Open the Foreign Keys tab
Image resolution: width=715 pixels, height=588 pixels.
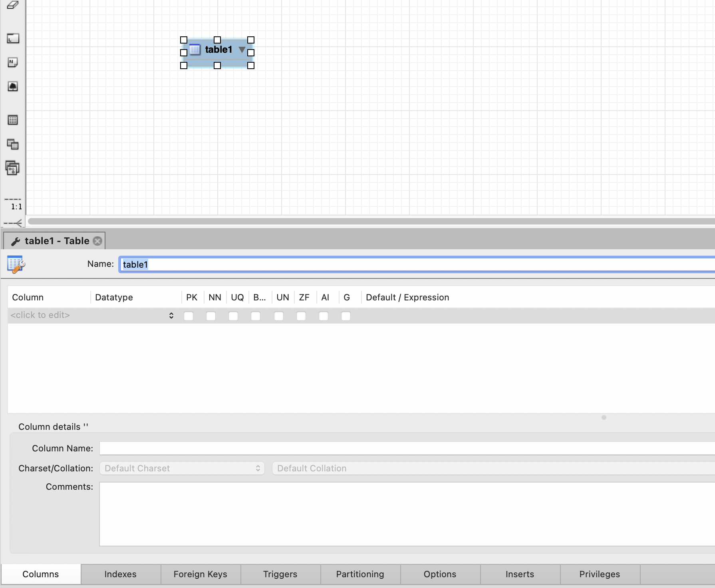200,574
